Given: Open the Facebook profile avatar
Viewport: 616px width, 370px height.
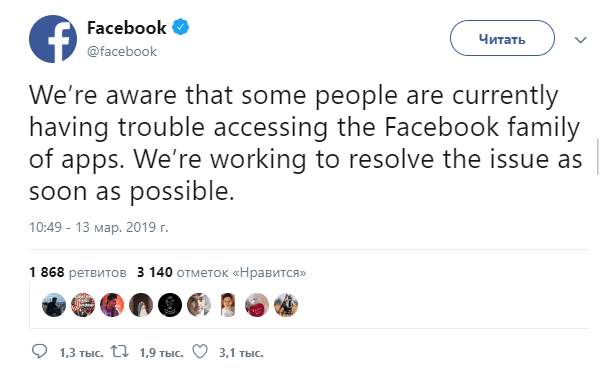Looking at the screenshot, I should click(53, 39).
